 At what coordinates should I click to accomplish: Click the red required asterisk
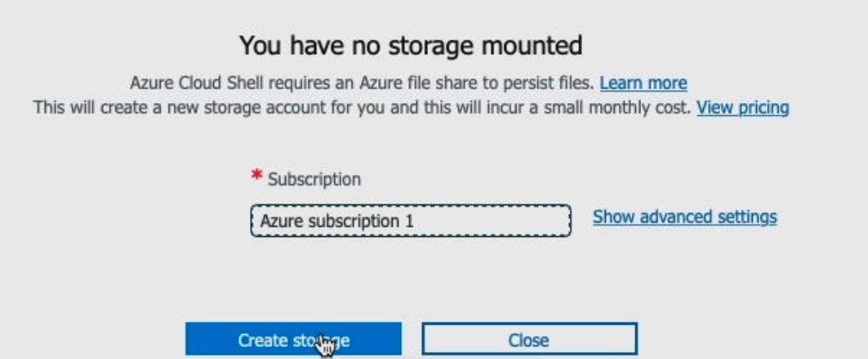pyautogui.click(x=256, y=178)
